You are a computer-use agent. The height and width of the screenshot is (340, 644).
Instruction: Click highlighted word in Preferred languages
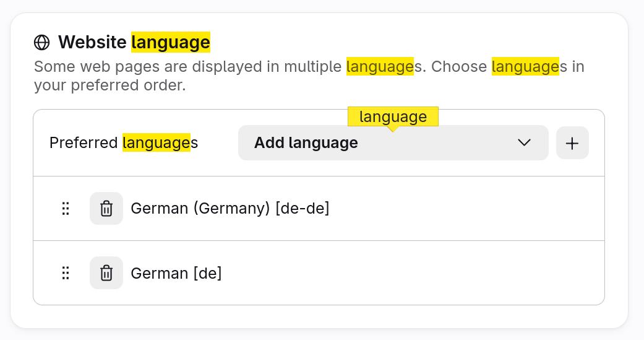pos(157,143)
